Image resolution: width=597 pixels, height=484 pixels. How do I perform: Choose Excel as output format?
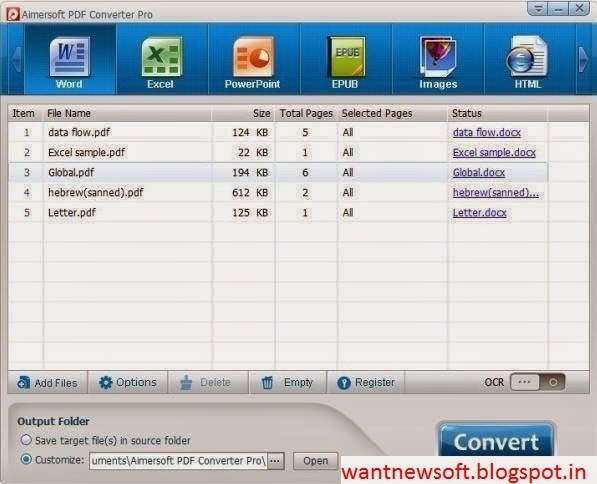pos(162,60)
